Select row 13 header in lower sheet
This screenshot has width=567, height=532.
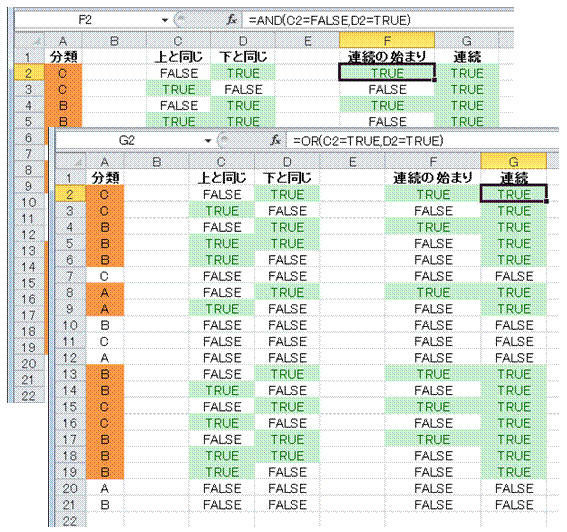(x=71, y=374)
